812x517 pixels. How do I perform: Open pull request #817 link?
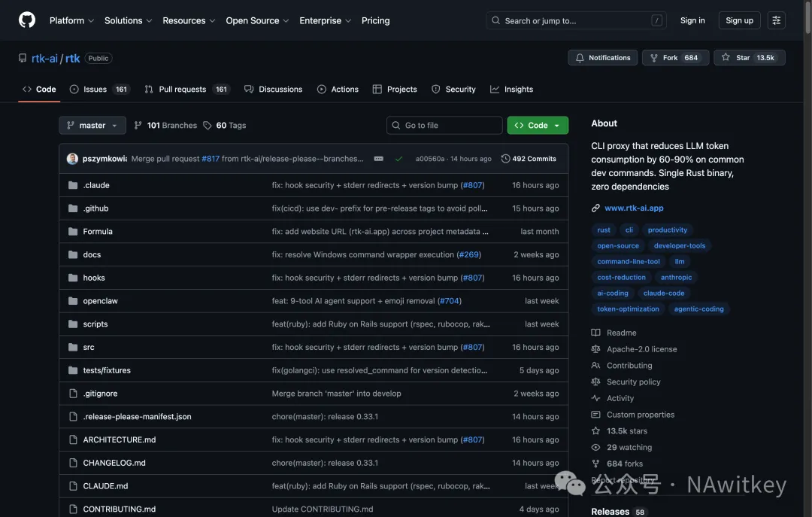[x=211, y=159]
